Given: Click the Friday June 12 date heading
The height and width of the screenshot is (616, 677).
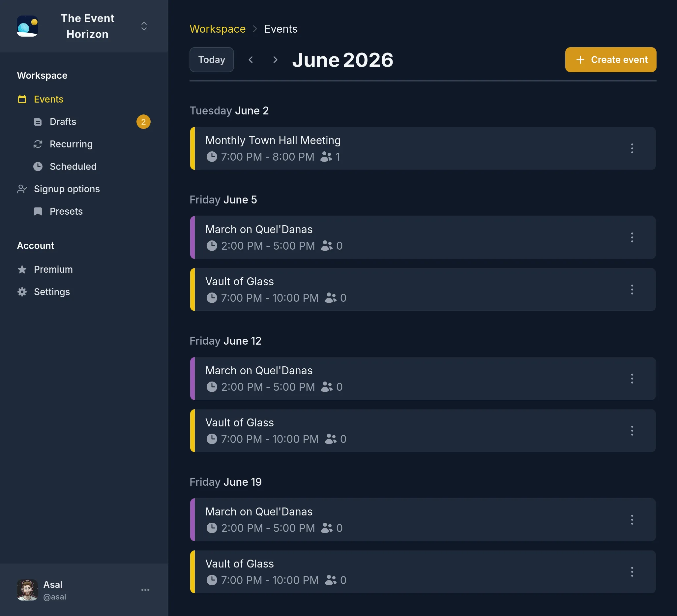Looking at the screenshot, I should [225, 341].
